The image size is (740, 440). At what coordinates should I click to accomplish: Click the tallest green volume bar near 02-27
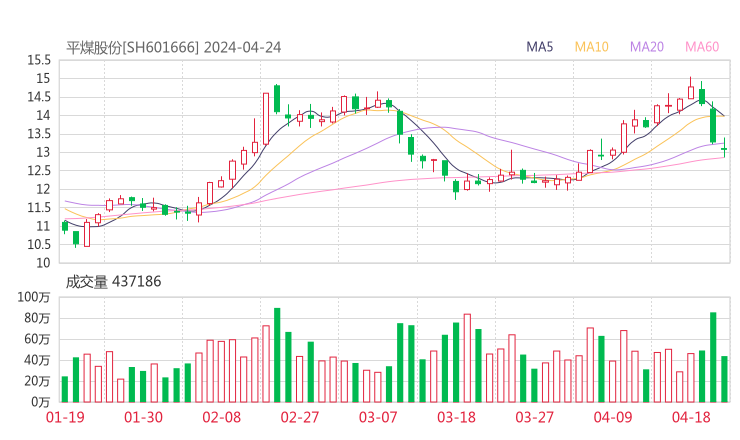click(277, 355)
